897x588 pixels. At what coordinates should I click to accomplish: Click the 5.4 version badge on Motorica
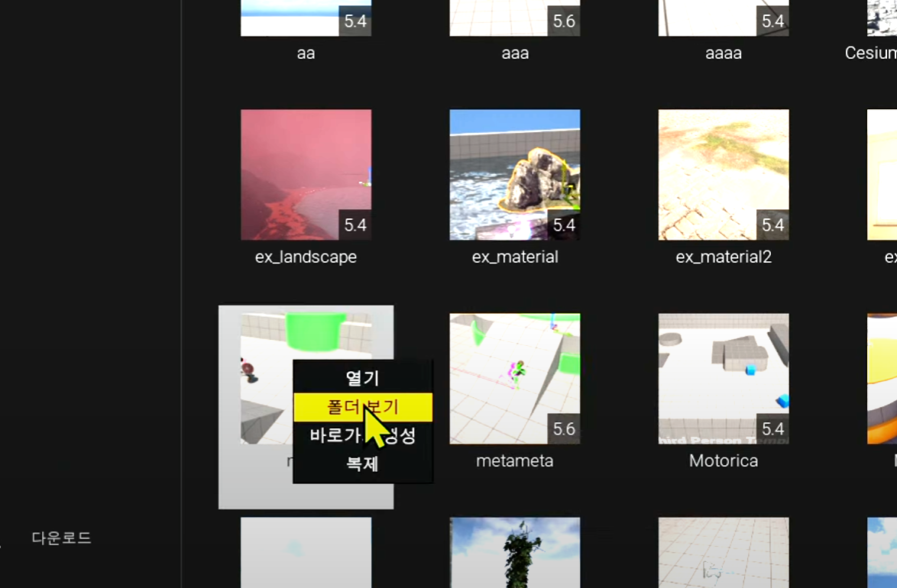[x=772, y=428]
